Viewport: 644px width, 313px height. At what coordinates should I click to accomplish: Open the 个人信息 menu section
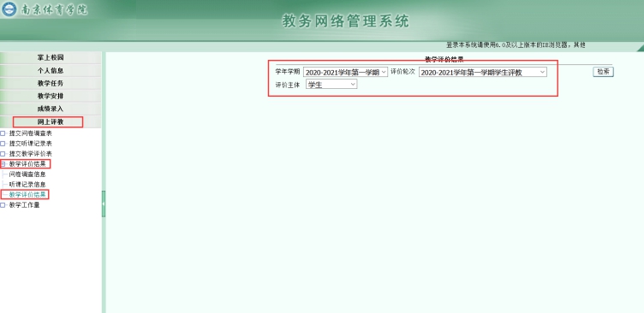pos(51,71)
